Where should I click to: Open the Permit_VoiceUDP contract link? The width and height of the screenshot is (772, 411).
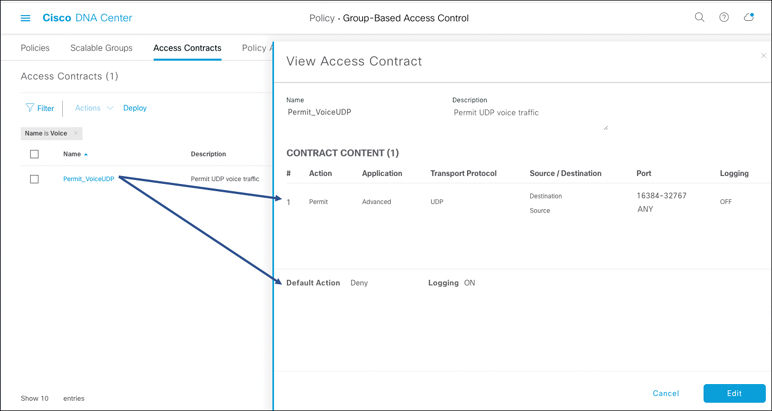88,179
